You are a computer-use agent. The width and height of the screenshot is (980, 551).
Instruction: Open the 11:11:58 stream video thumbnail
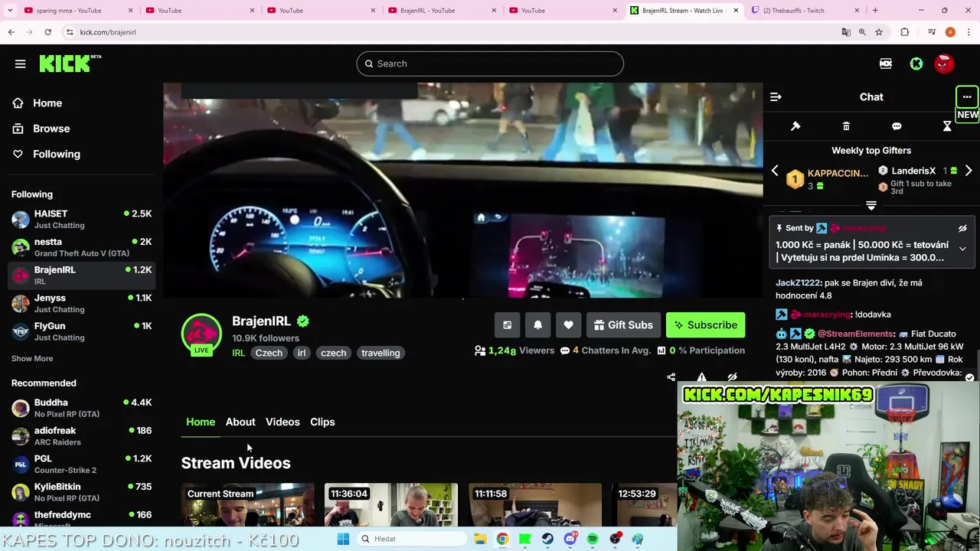pyautogui.click(x=535, y=505)
